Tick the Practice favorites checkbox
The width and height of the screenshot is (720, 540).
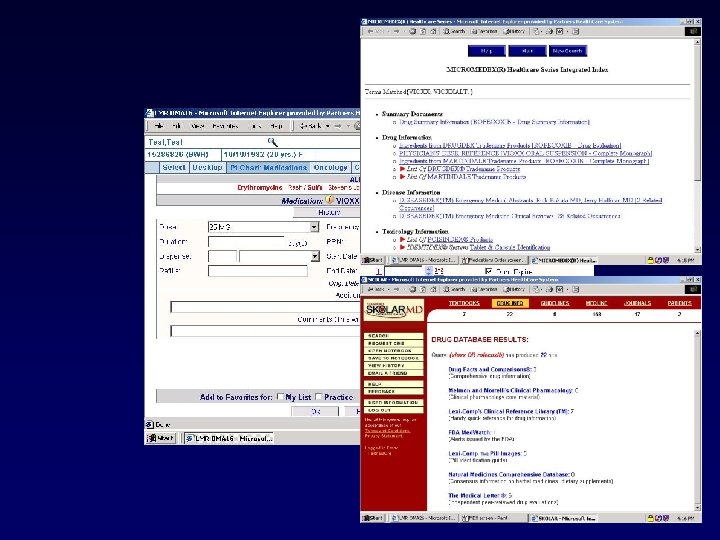[319, 397]
